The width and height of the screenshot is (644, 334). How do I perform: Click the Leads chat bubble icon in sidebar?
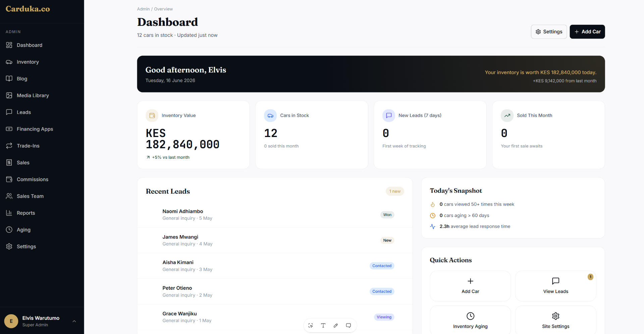[x=9, y=112]
